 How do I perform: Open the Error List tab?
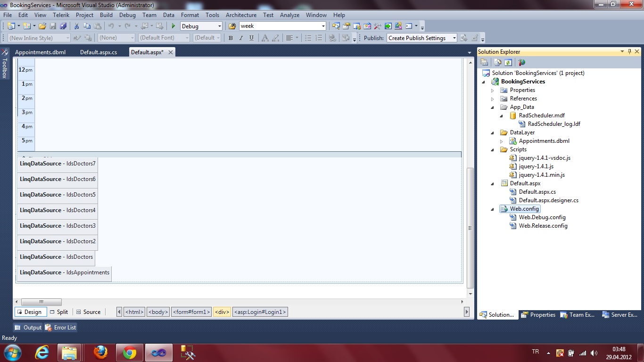[x=61, y=328]
